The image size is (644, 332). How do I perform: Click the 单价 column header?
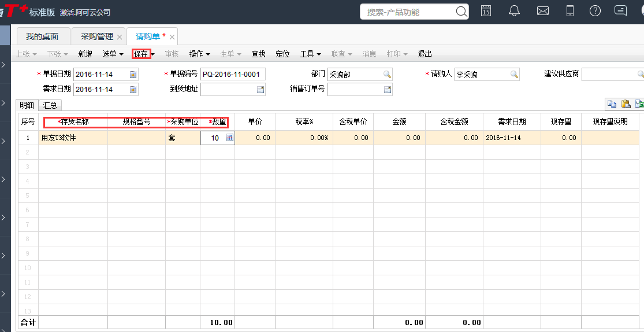255,122
